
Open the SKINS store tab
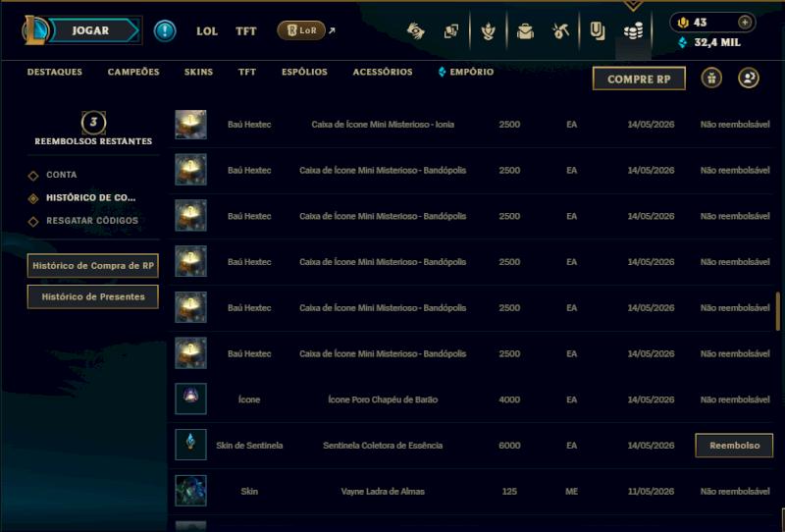[x=198, y=72]
